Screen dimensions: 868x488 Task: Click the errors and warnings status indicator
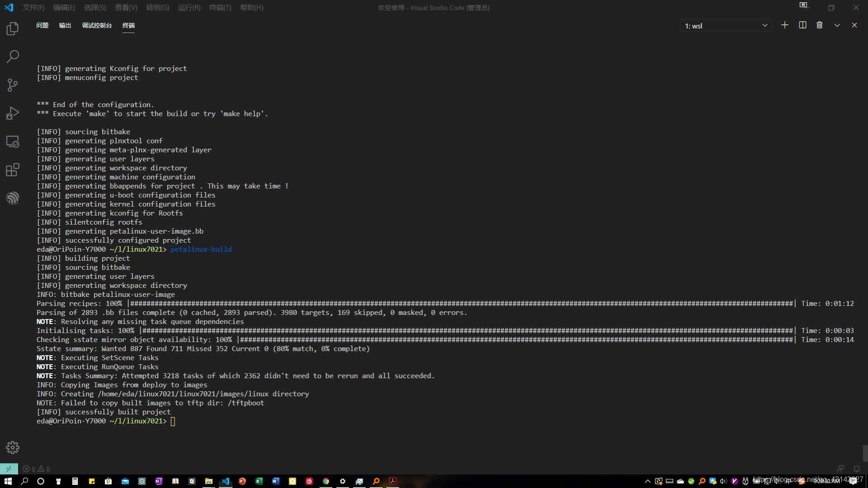36,469
